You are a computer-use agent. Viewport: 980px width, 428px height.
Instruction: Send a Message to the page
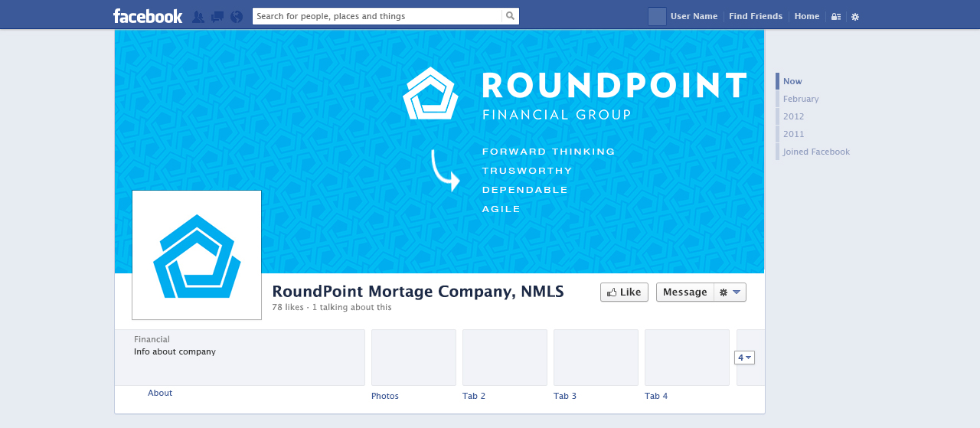coord(684,292)
